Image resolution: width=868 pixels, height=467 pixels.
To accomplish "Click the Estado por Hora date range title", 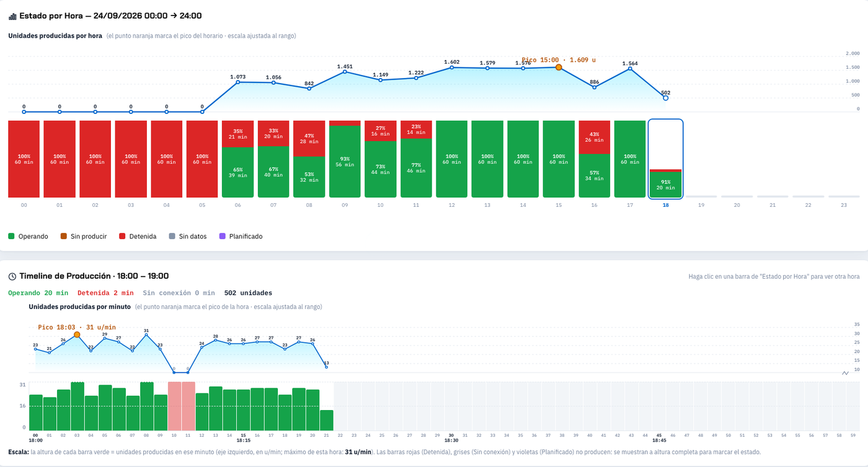I will 110,16.
